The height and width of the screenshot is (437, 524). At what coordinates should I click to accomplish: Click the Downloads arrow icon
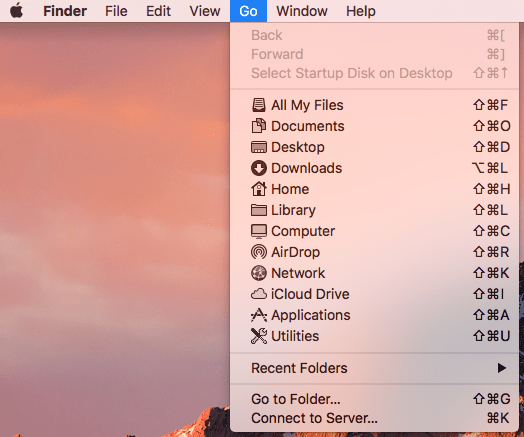click(259, 168)
